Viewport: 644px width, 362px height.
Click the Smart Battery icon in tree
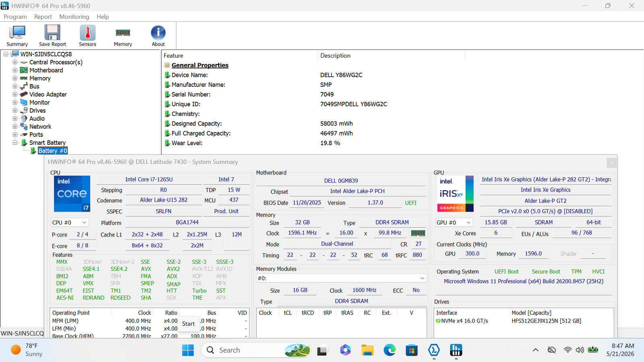coord(24,143)
